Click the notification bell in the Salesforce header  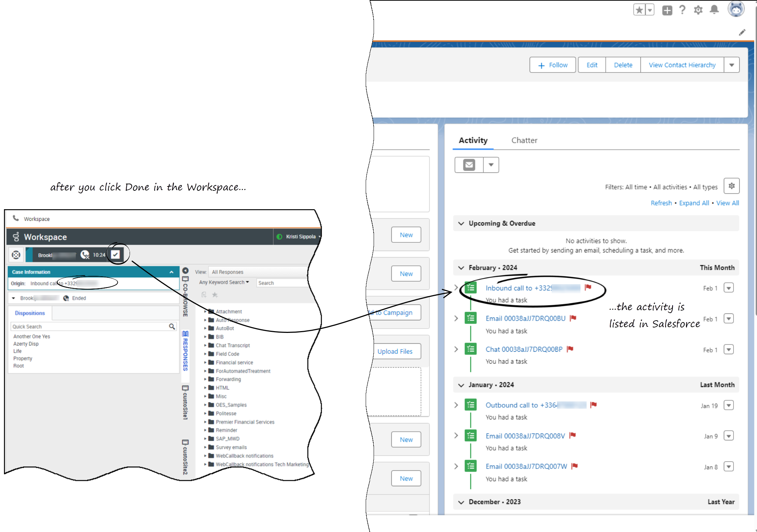(714, 10)
